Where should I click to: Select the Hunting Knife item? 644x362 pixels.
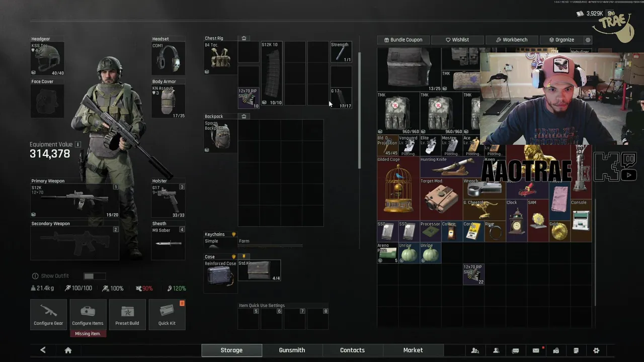tap(448, 167)
